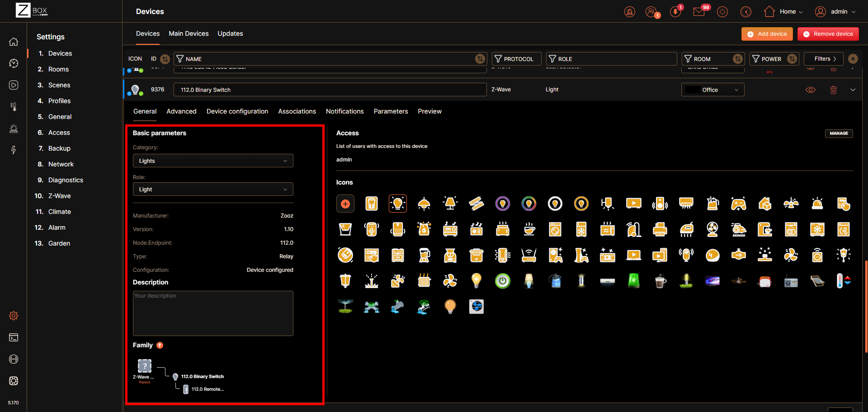868x412 pixels.
Task: Select the yellow light bulb icon
Action: tap(476, 281)
